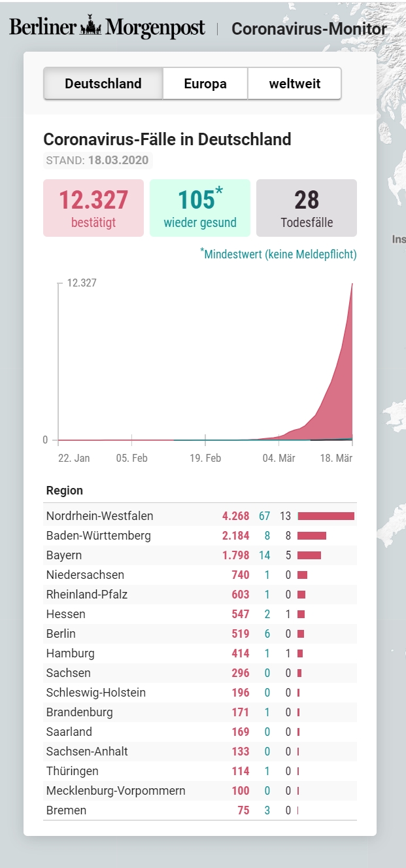
Task: Click the 105 wieder gesund box
Action: [200, 207]
